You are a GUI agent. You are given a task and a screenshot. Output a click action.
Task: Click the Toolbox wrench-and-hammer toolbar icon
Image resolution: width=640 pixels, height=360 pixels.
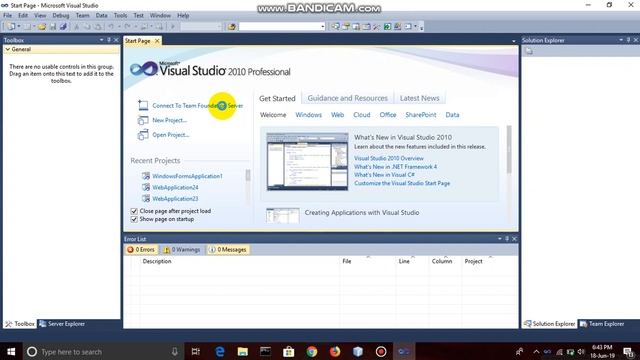[x=376, y=27]
